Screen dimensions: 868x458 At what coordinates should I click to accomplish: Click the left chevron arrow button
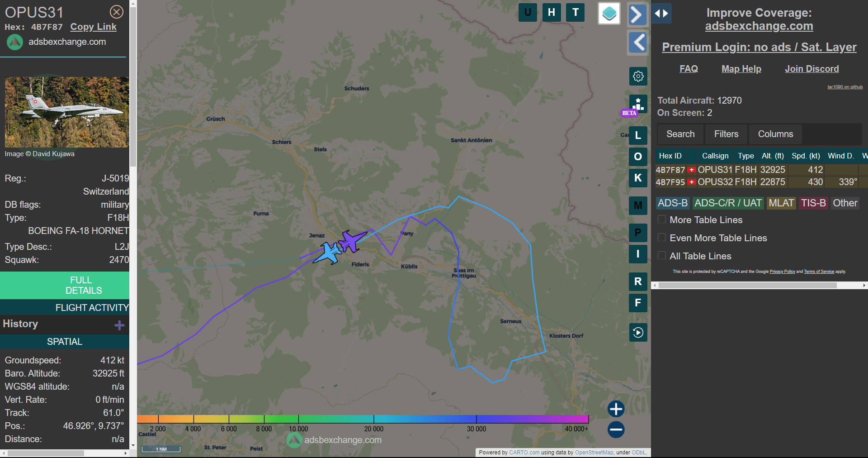click(638, 43)
